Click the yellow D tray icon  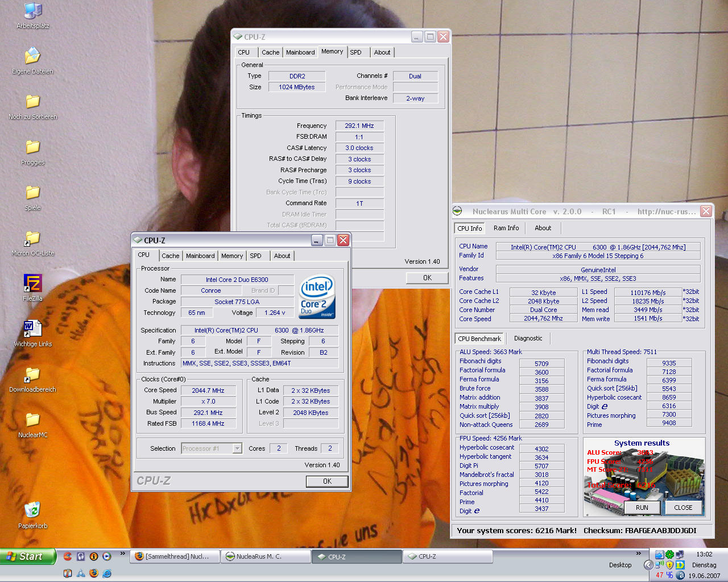pyautogui.click(x=680, y=565)
